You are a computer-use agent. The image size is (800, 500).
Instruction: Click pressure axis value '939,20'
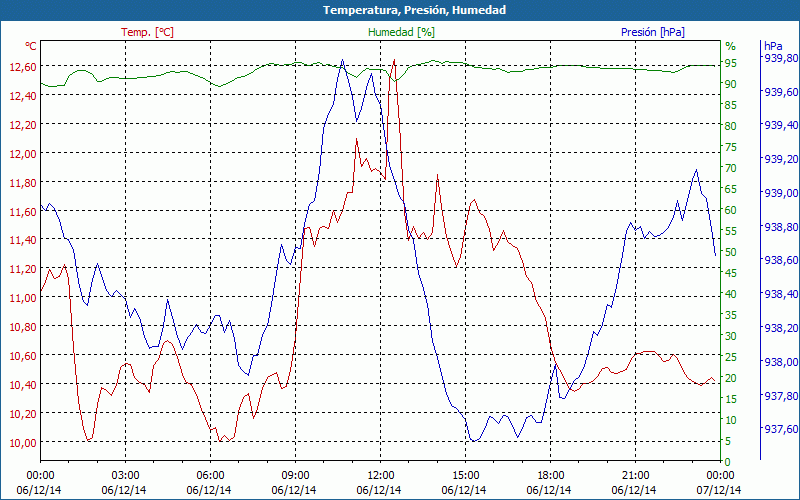pyautogui.click(x=781, y=159)
